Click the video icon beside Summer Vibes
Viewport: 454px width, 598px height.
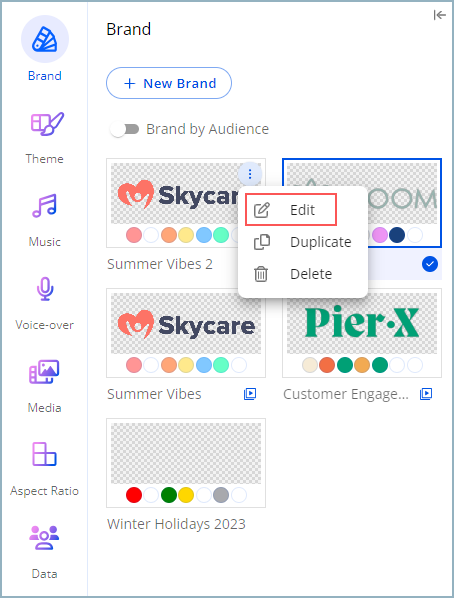(x=250, y=394)
